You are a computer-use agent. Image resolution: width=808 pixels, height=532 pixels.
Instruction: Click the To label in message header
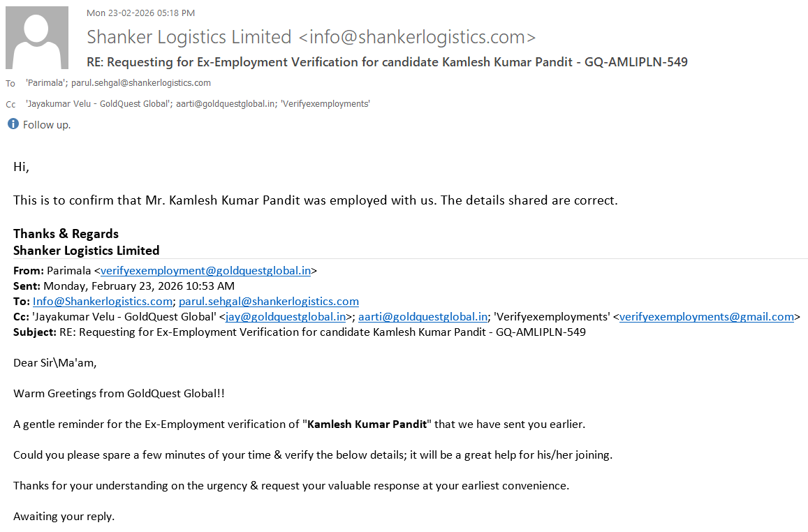pos(10,84)
